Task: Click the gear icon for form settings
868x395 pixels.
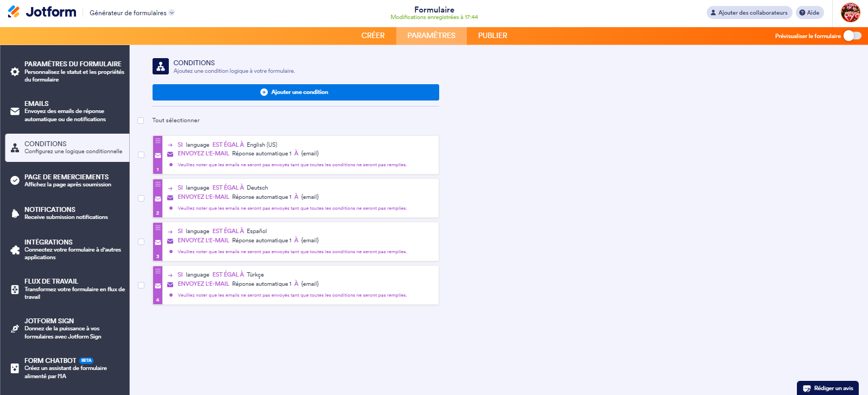Action: (x=15, y=72)
